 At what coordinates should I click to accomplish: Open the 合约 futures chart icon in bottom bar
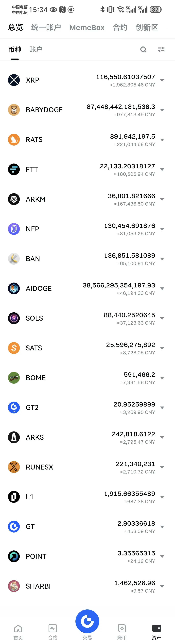(x=53, y=628)
